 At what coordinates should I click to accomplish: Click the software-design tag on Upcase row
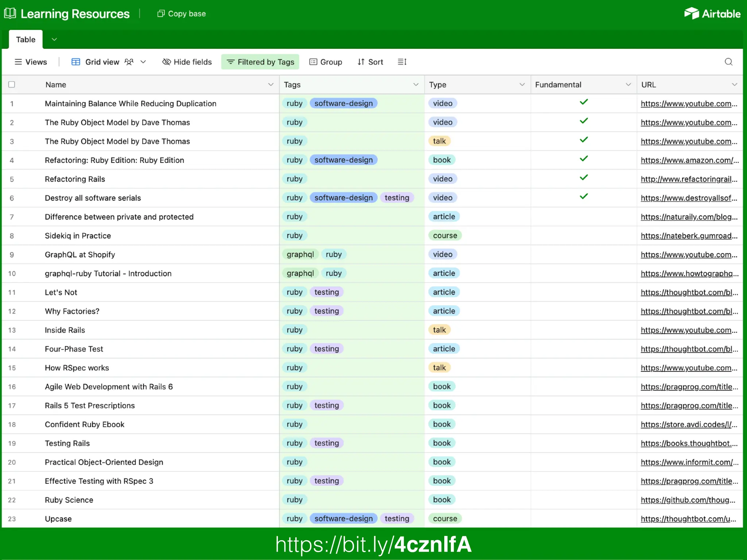[343, 518]
